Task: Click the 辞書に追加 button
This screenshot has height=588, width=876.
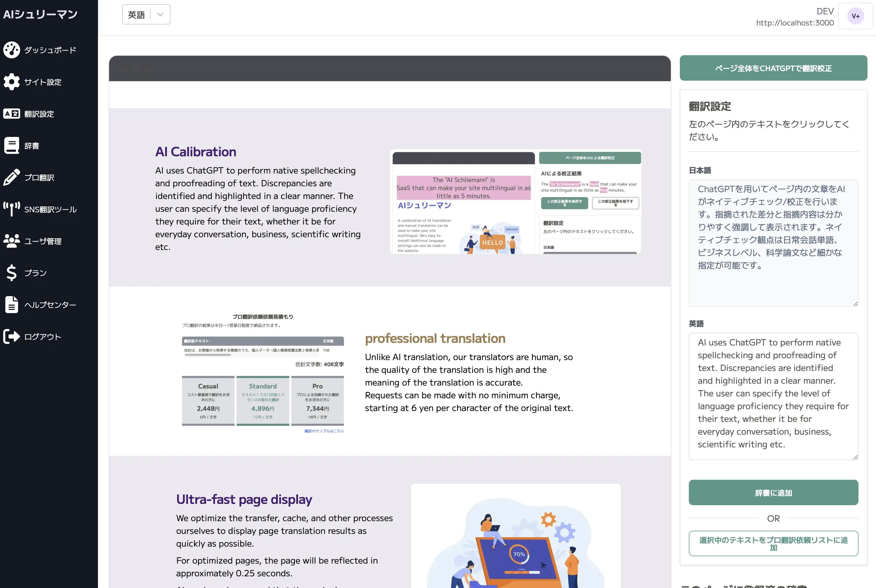Action: tap(773, 492)
